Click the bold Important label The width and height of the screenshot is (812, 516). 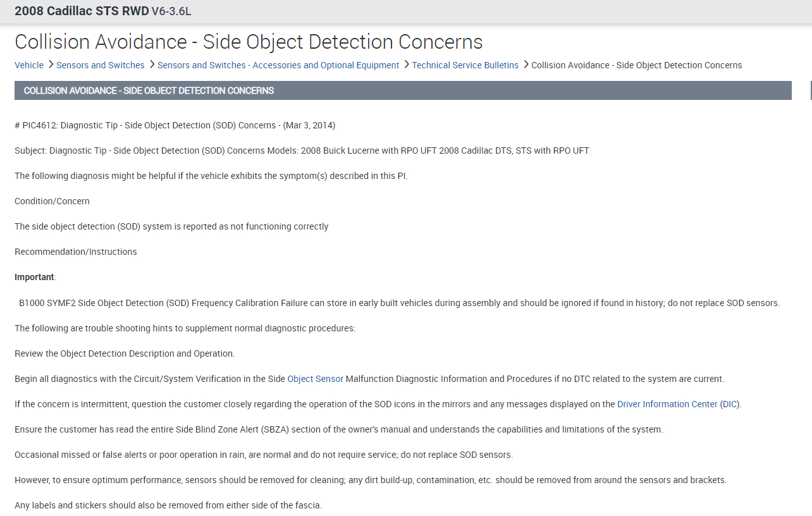tap(34, 277)
